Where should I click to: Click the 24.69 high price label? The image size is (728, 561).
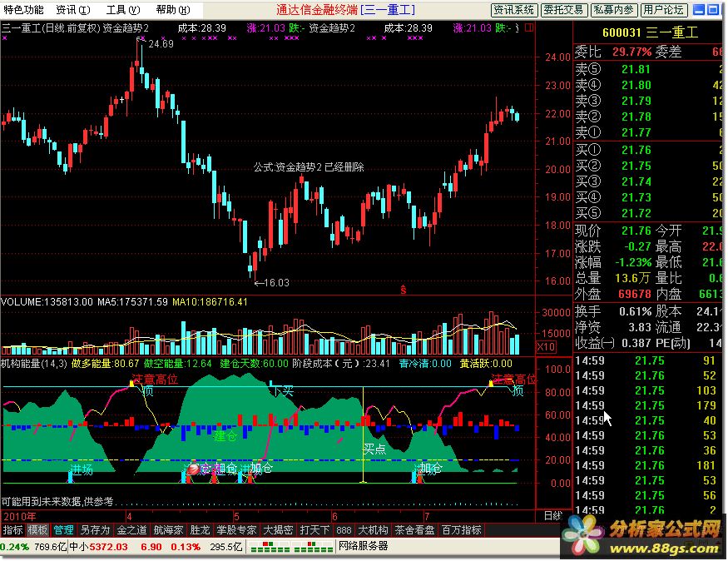(x=161, y=44)
